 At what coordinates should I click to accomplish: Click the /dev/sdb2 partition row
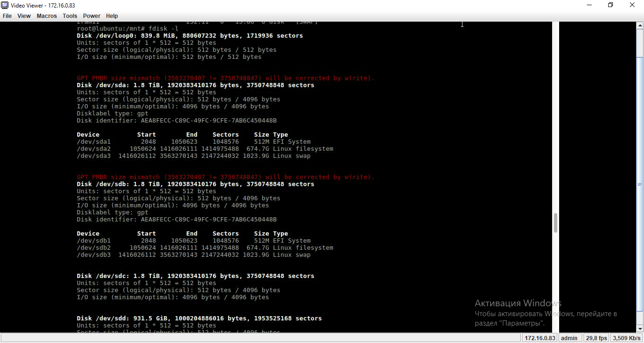point(205,248)
